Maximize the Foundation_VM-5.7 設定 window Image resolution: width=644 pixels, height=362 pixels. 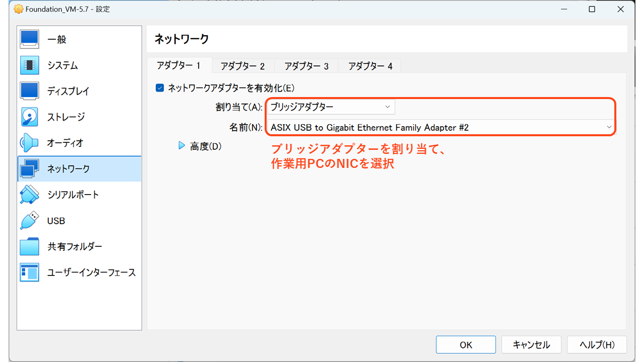[592, 9]
